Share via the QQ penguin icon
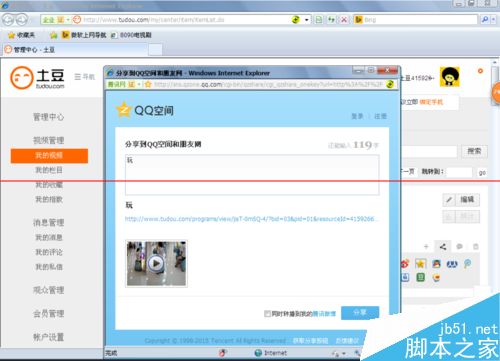Viewport: 500px width, 361px height. coord(436,264)
